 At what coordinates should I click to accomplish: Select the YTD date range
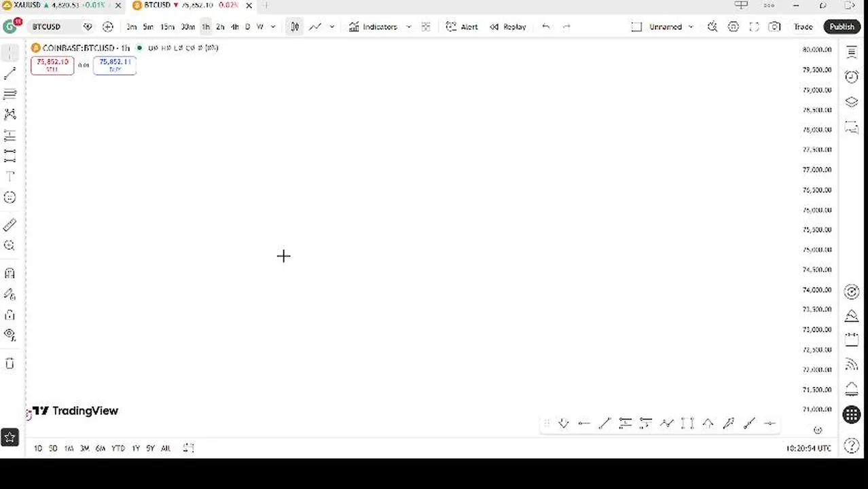pos(118,448)
